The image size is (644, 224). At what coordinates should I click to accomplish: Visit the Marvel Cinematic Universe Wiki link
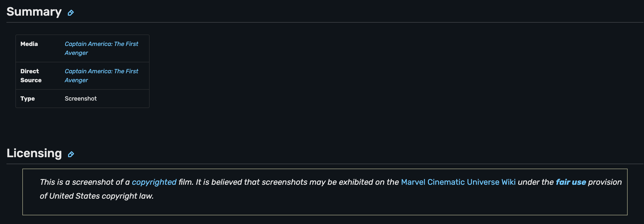point(458,182)
